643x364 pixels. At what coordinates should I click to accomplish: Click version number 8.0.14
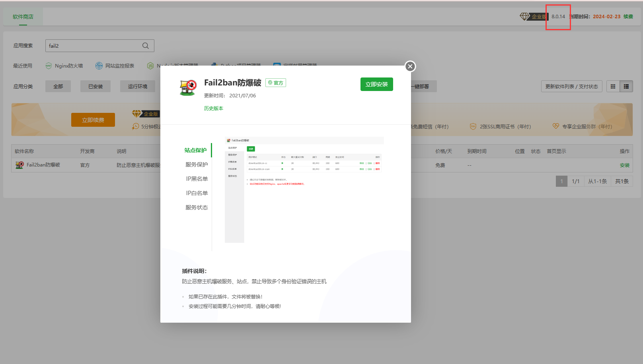[x=558, y=17]
